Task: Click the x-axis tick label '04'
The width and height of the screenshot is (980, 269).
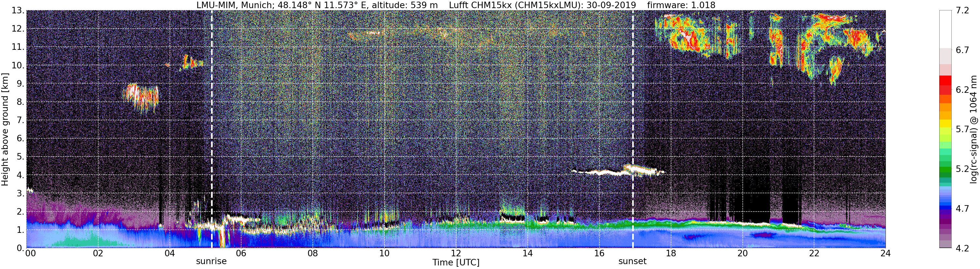Action: [170, 253]
